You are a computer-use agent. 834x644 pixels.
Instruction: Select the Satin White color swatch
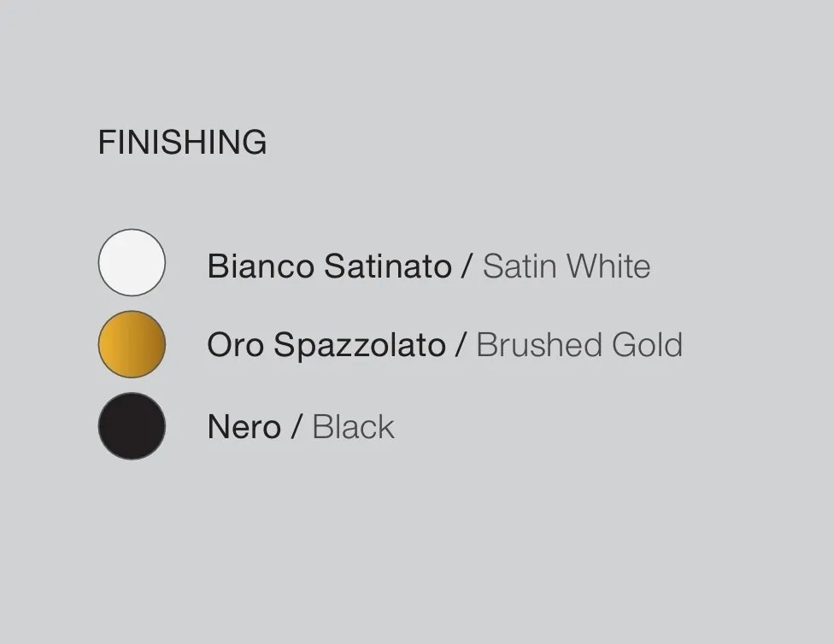tap(132, 262)
